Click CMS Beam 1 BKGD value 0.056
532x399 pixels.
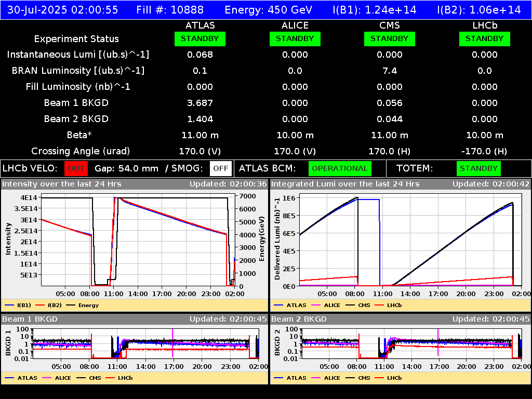(x=390, y=103)
